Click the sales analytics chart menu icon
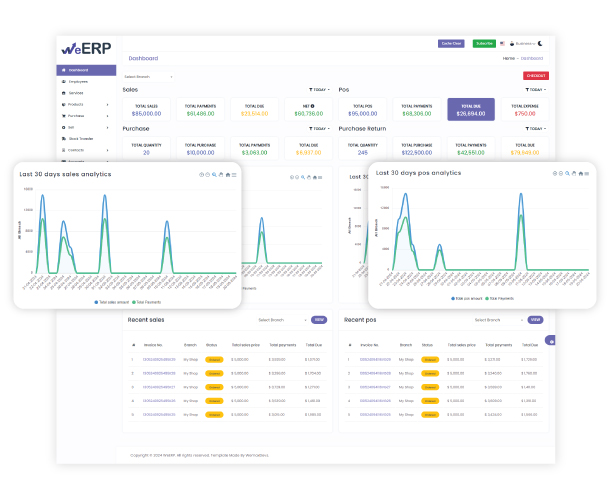This screenshot has height=500, width=610. 234,174
